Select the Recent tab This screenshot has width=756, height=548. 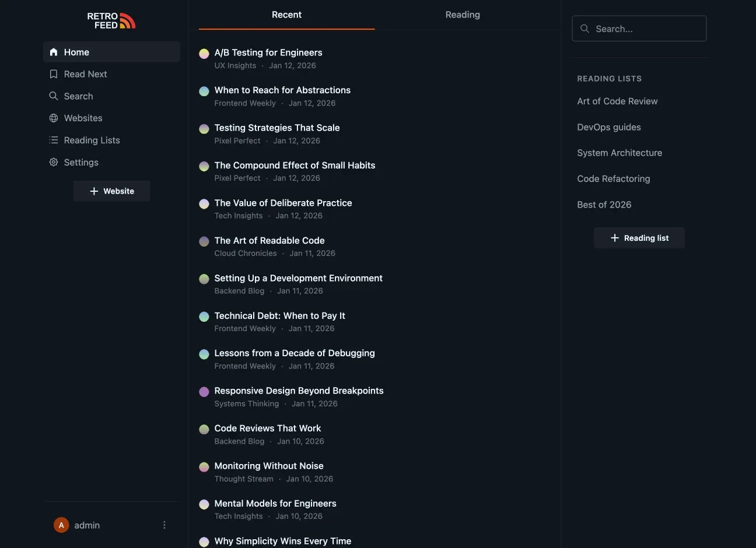tap(286, 13)
